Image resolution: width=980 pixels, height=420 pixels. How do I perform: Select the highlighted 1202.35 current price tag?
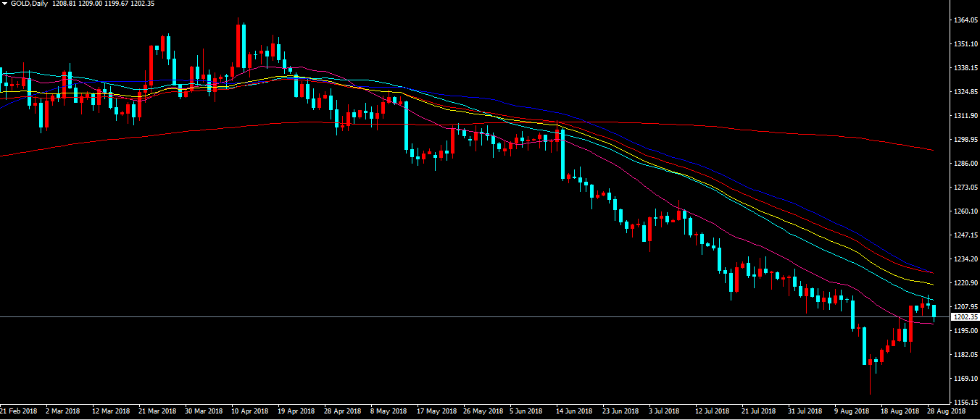[966, 317]
